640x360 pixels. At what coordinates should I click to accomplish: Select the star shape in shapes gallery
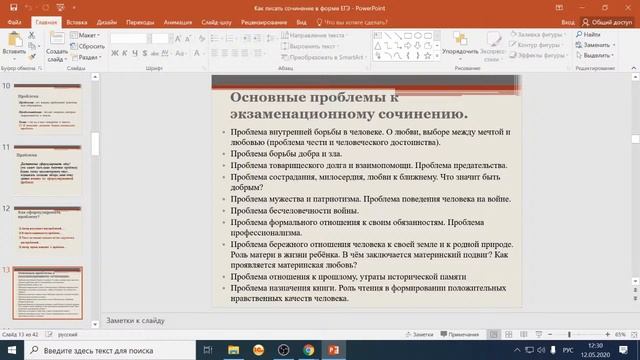point(427,56)
